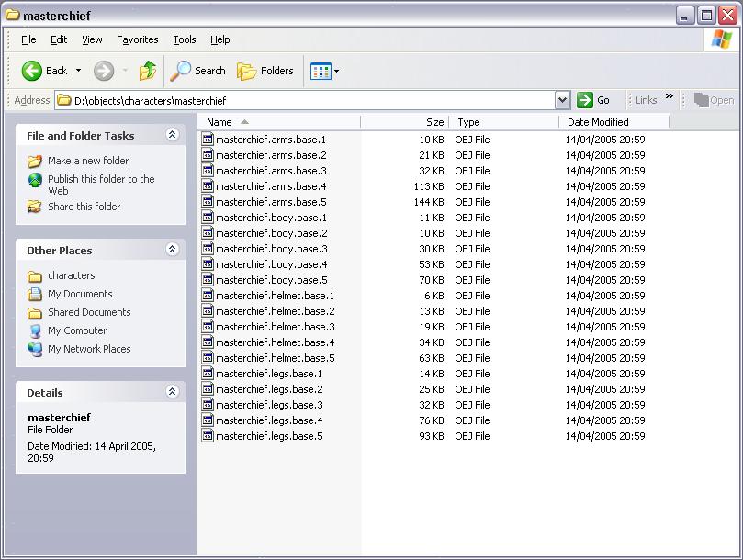Sort files by the Size column header
Image resolution: width=743 pixels, height=560 pixels.
(405, 122)
